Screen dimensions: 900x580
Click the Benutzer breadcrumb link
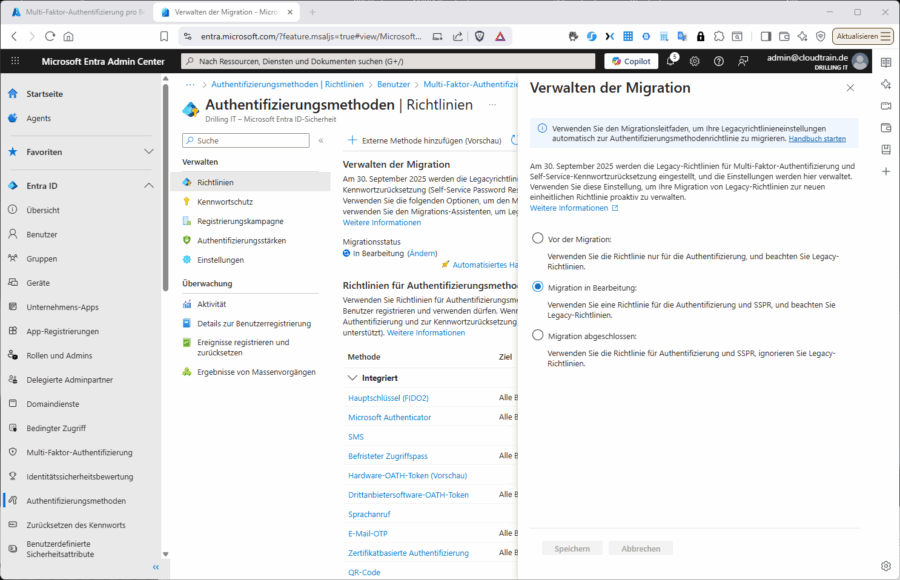tap(393, 84)
